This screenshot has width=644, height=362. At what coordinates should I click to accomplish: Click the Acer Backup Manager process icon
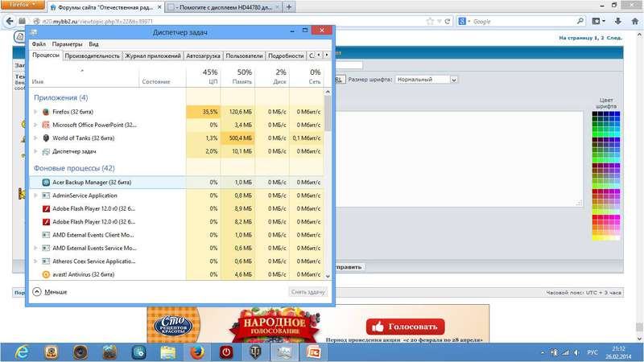[x=46, y=183]
